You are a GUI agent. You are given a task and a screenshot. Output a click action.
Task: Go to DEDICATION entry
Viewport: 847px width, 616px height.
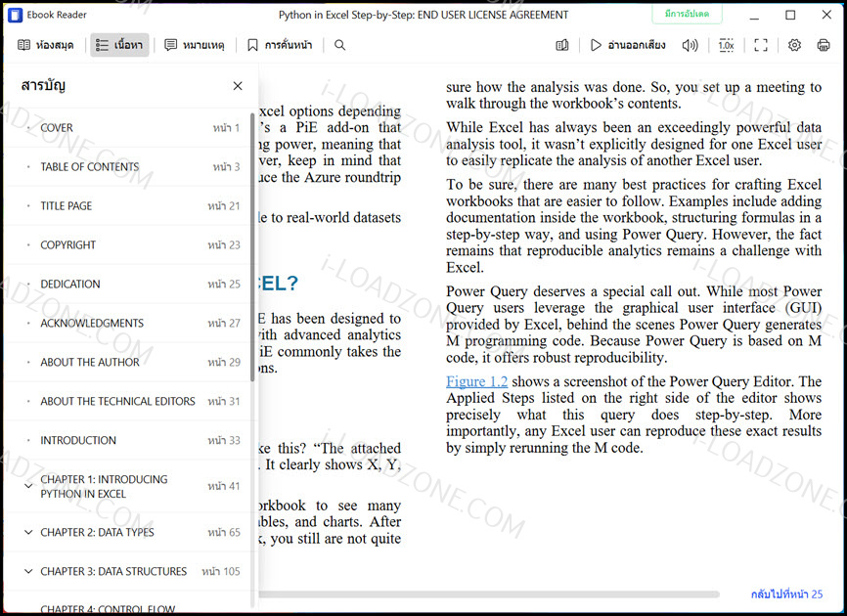point(129,284)
